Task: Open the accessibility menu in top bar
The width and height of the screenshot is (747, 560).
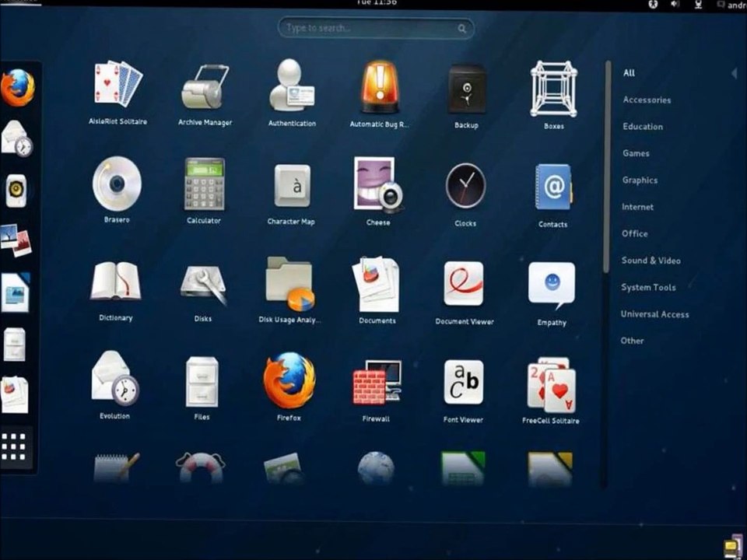Action: [653, 5]
